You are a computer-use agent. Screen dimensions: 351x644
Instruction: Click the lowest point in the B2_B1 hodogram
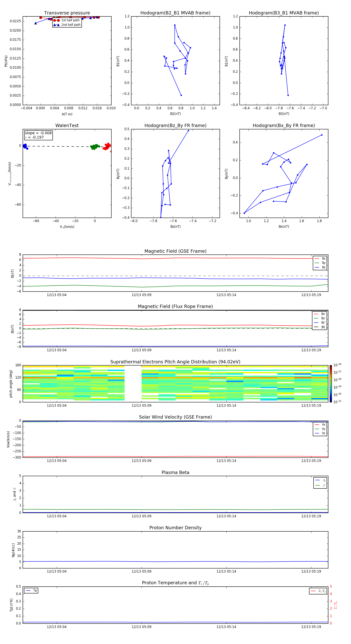coord(181,95)
